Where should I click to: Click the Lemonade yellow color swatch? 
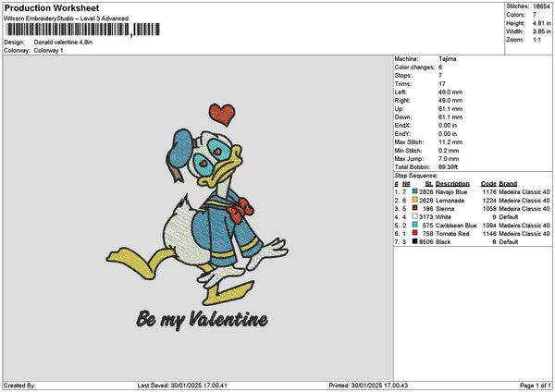click(x=414, y=200)
